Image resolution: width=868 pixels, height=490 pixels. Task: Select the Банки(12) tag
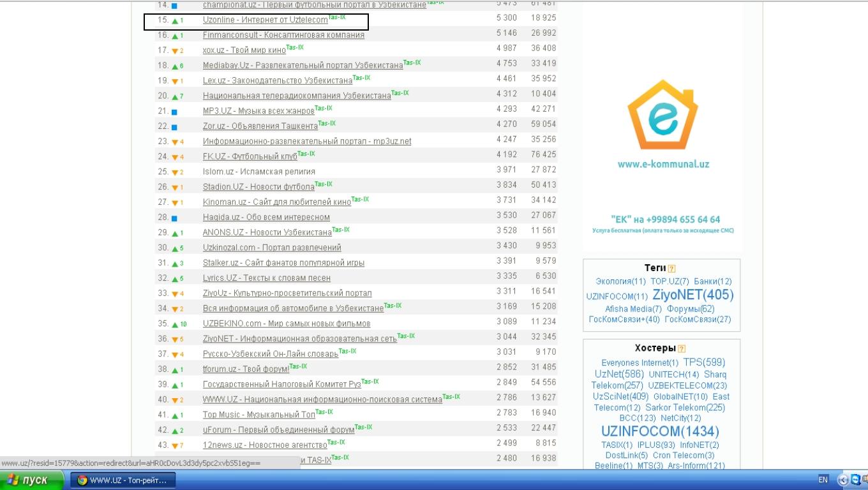click(x=713, y=281)
